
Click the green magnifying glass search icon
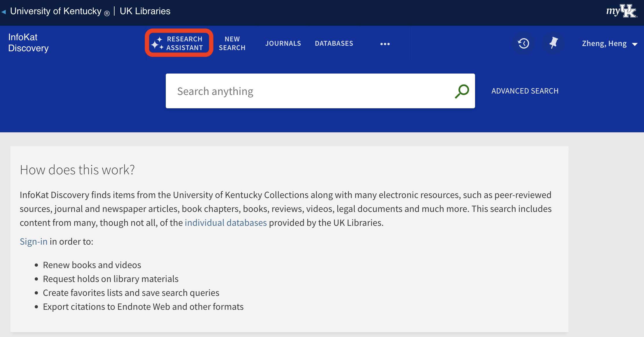[462, 91]
